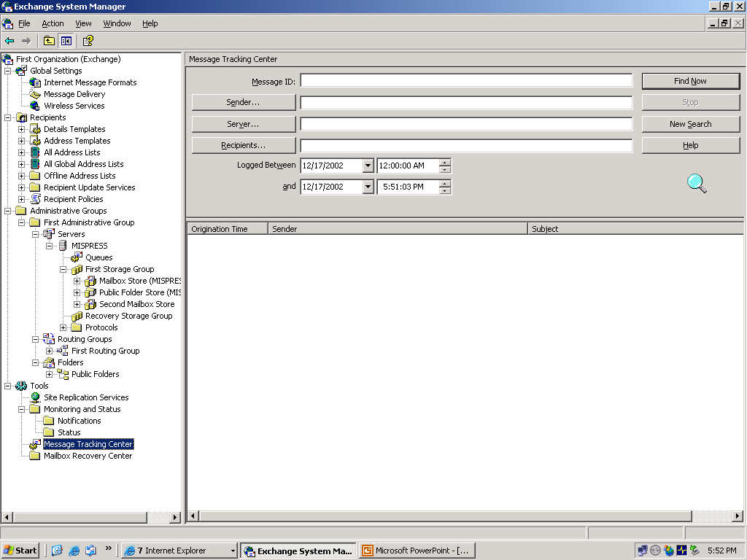Click the Routing Groups icon
747x560 pixels.
click(49, 339)
